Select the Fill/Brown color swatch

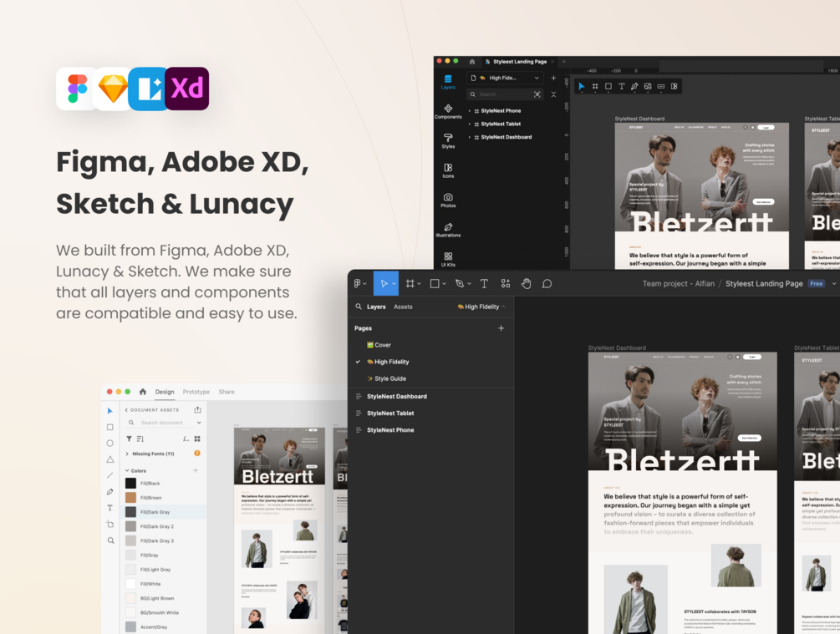click(x=130, y=498)
